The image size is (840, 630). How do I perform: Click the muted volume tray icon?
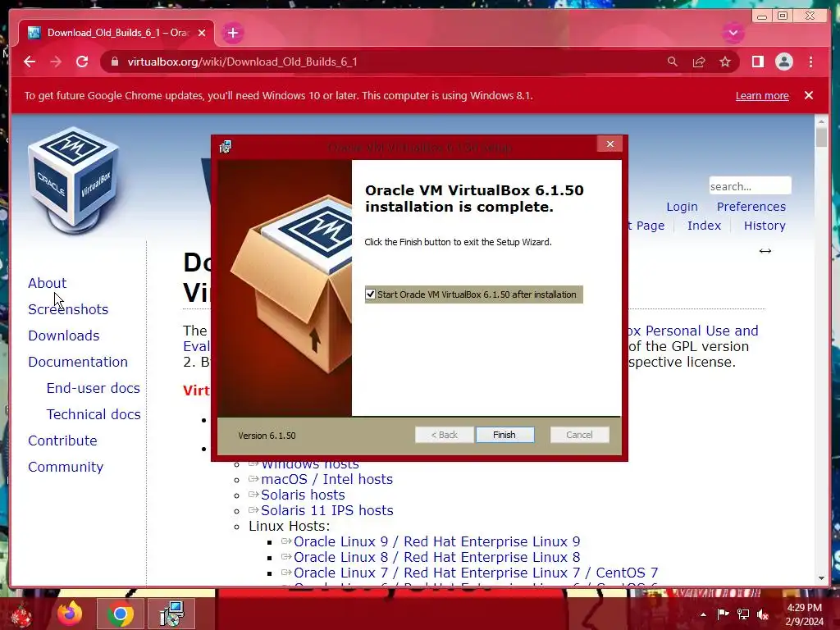point(763,614)
